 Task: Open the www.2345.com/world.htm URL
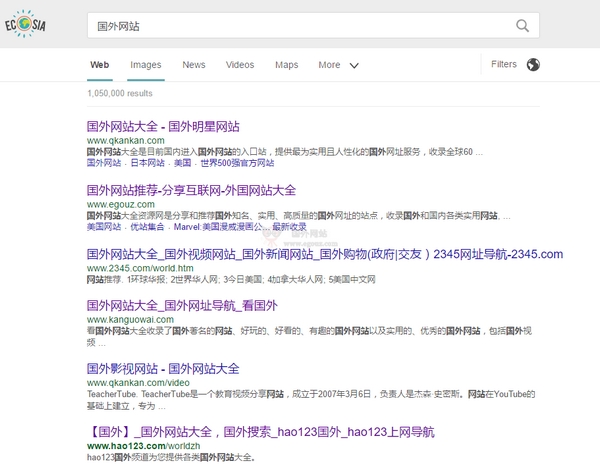tap(140, 268)
